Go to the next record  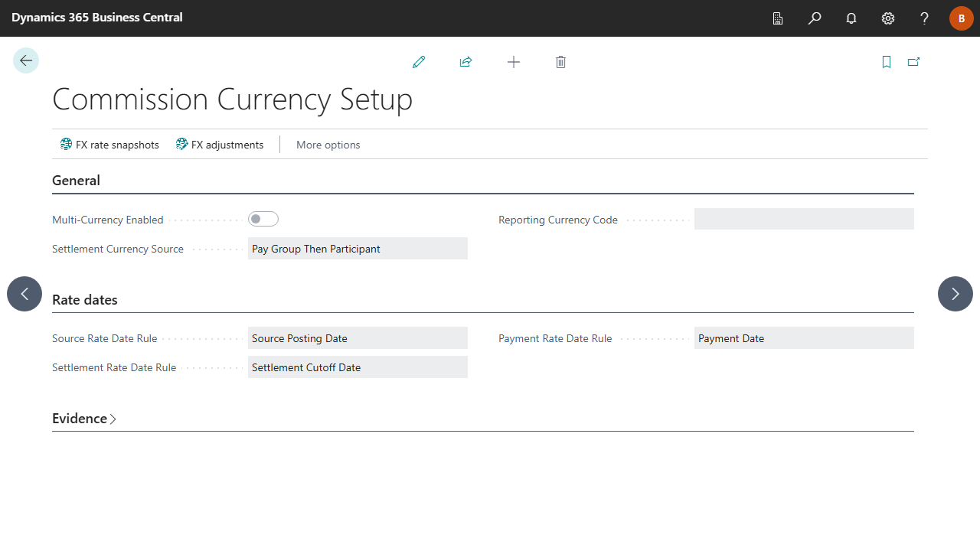pos(955,294)
